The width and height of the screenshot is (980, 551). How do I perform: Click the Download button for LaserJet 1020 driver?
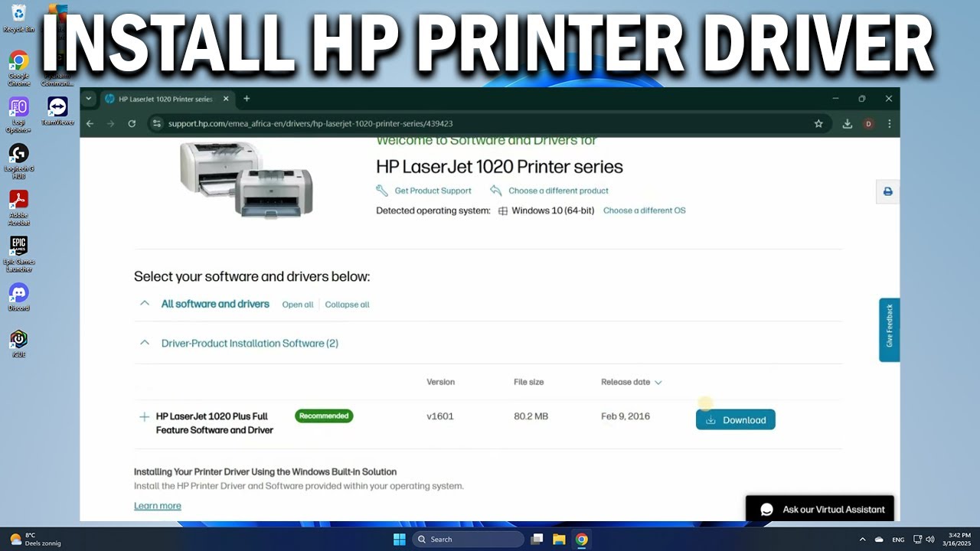[x=735, y=419]
